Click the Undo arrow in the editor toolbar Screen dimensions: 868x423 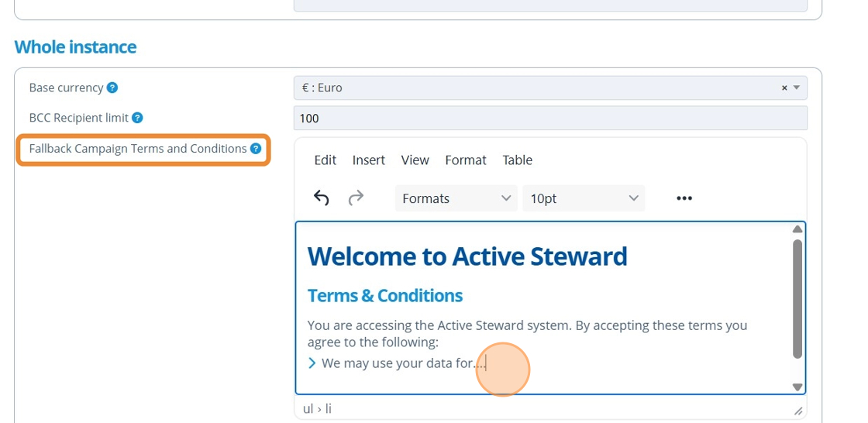point(321,198)
